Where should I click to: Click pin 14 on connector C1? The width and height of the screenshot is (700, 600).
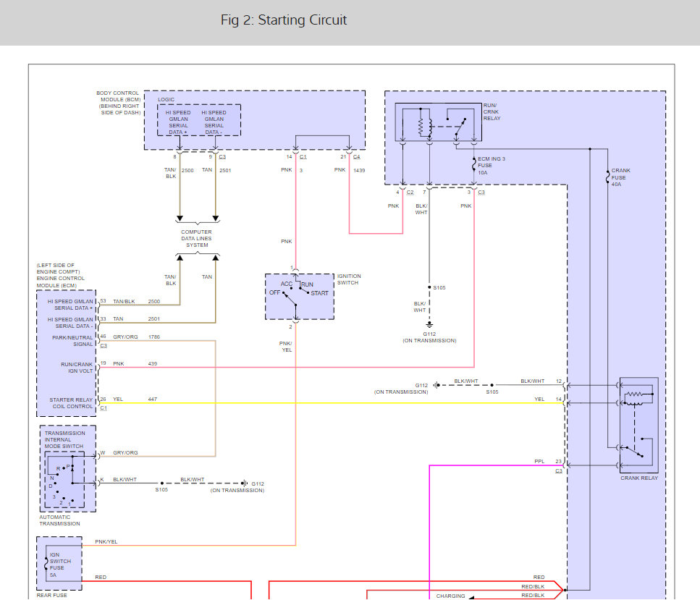290,156
